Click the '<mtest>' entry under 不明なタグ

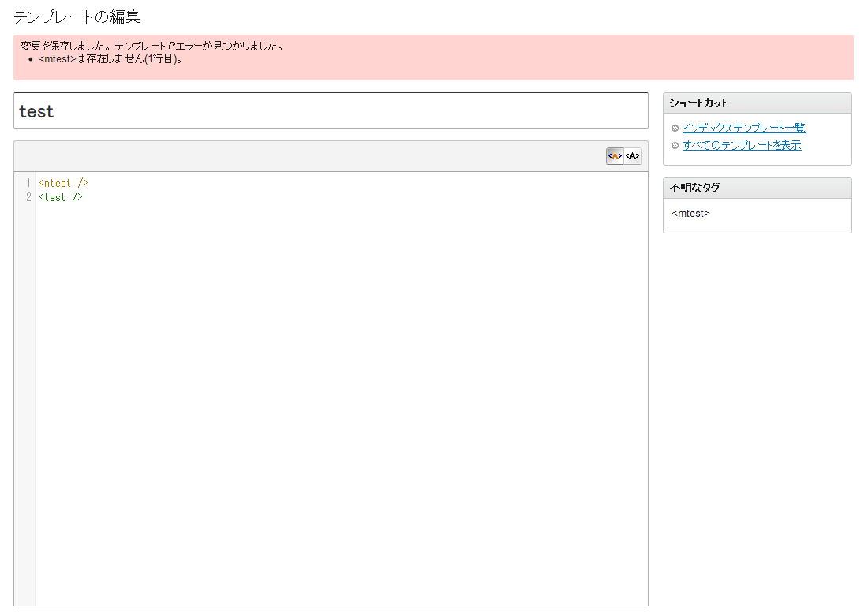(691, 214)
